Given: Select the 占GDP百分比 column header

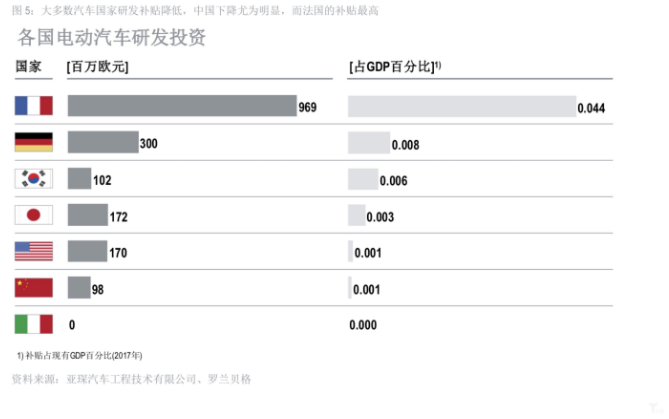Looking at the screenshot, I should click(x=395, y=67).
